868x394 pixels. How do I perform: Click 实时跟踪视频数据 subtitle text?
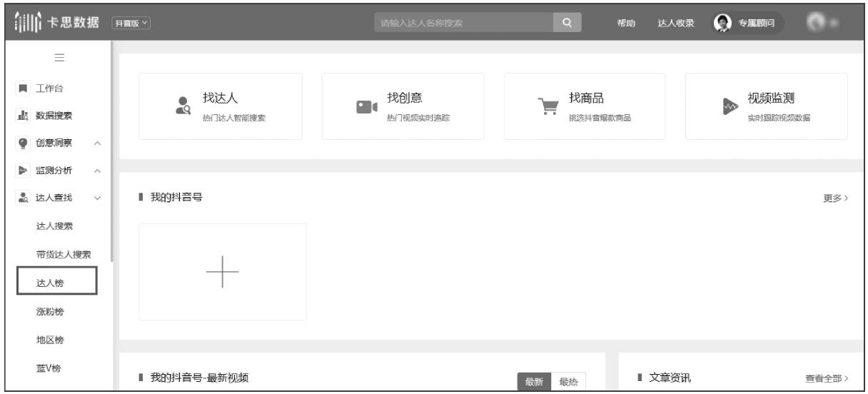779,118
